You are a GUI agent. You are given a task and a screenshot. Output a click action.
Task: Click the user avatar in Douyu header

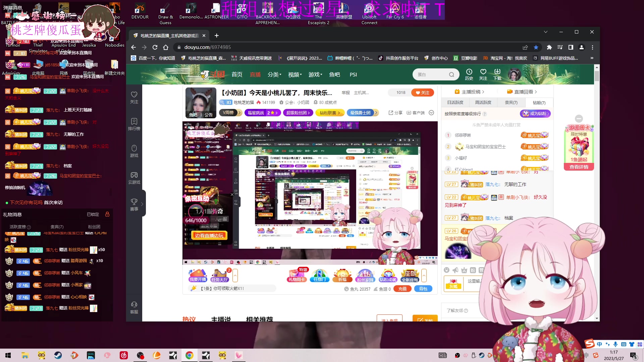click(514, 74)
